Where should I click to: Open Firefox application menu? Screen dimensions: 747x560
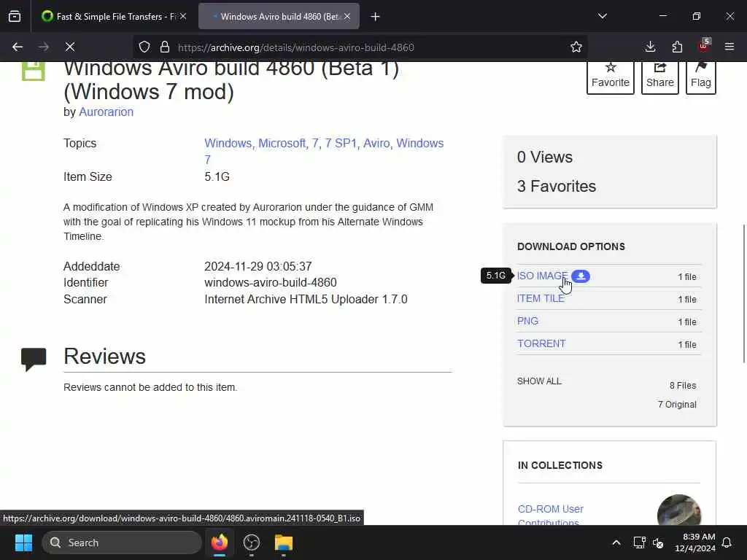click(729, 47)
